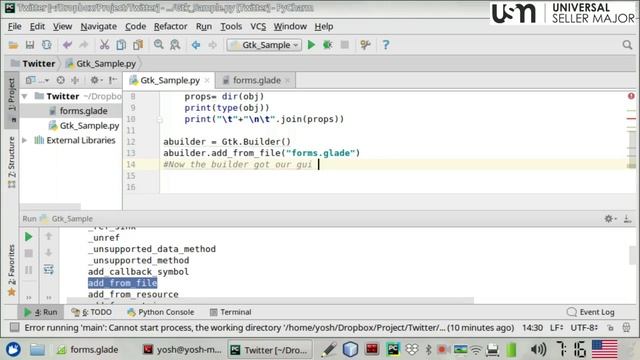
Task: Open the 6: TODO tool window
Action: coord(91,312)
